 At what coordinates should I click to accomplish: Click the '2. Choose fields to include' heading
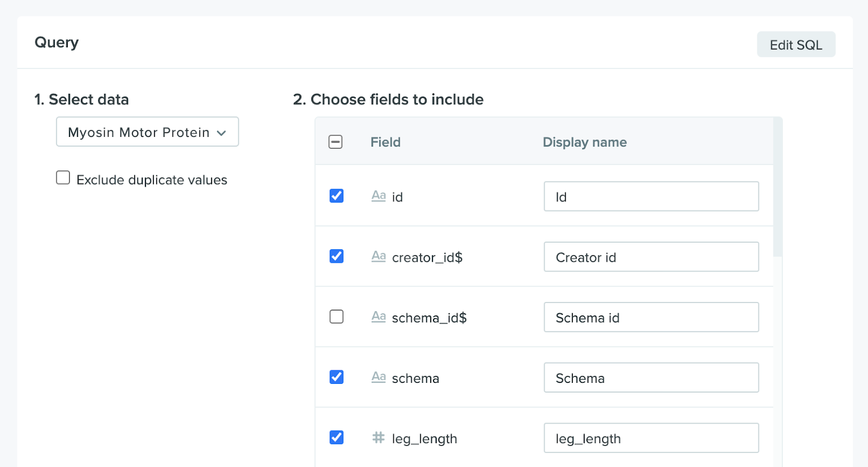(388, 99)
